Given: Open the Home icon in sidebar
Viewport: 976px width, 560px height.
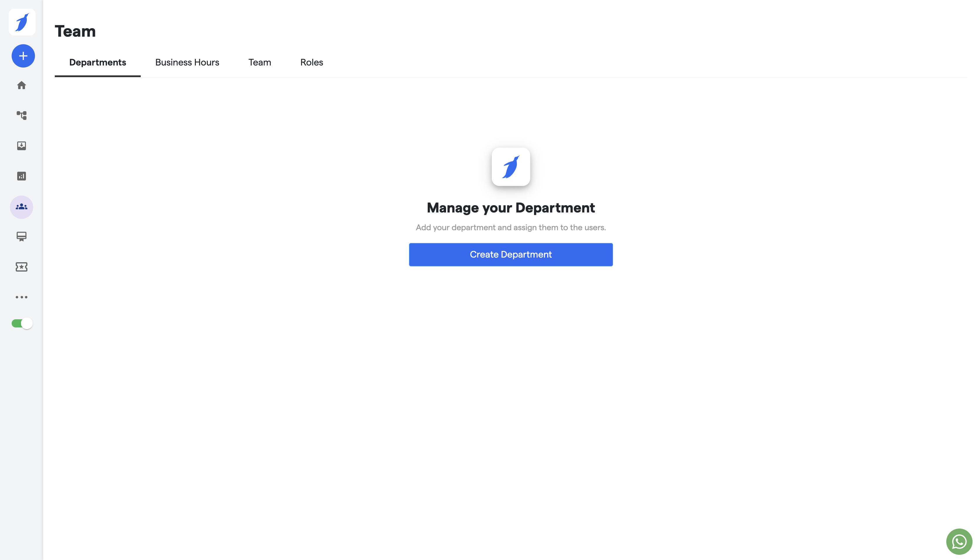Looking at the screenshot, I should pos(22,85).
